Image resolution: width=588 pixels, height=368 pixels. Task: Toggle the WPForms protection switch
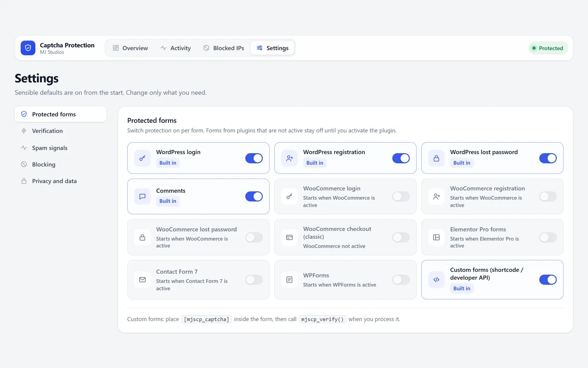pos(401,280)
